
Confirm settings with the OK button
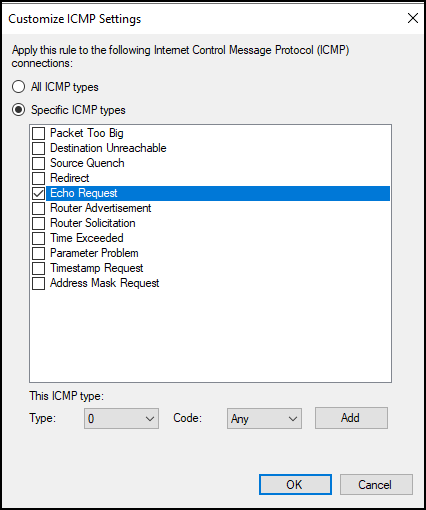point(295,485)
